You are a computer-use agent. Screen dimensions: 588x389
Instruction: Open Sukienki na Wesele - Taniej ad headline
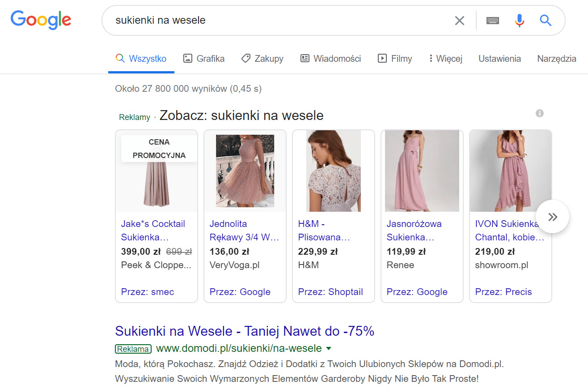(245, 331)
